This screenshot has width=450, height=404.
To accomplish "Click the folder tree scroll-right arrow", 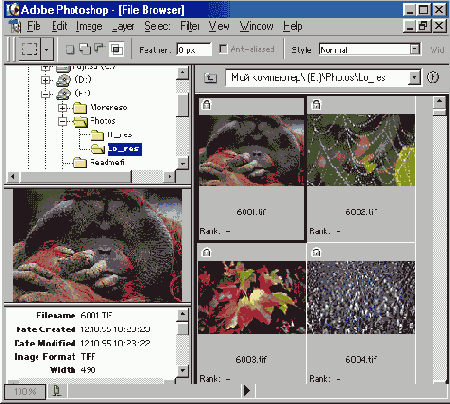I will click(x=170, y=176).
